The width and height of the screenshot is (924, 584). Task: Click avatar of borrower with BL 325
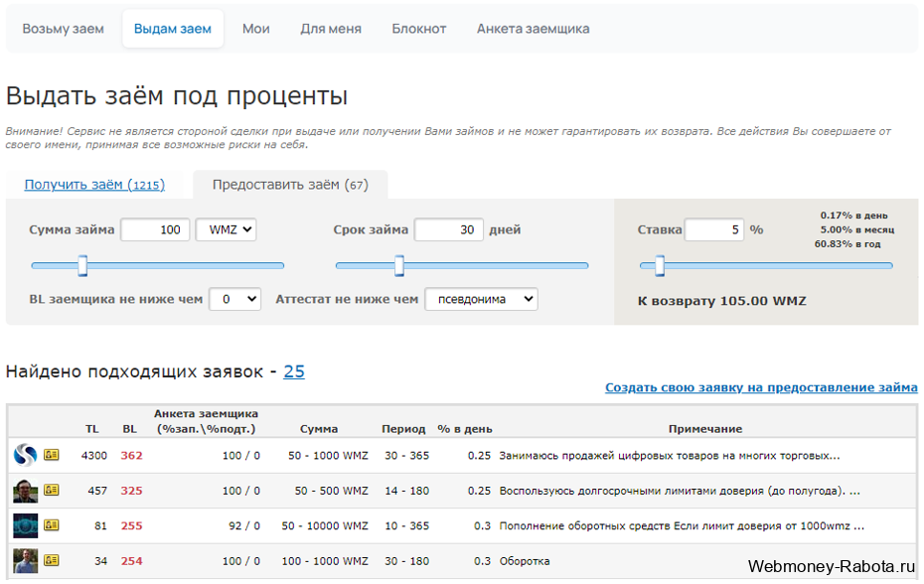pyautogui.click(x=26, y=491)
